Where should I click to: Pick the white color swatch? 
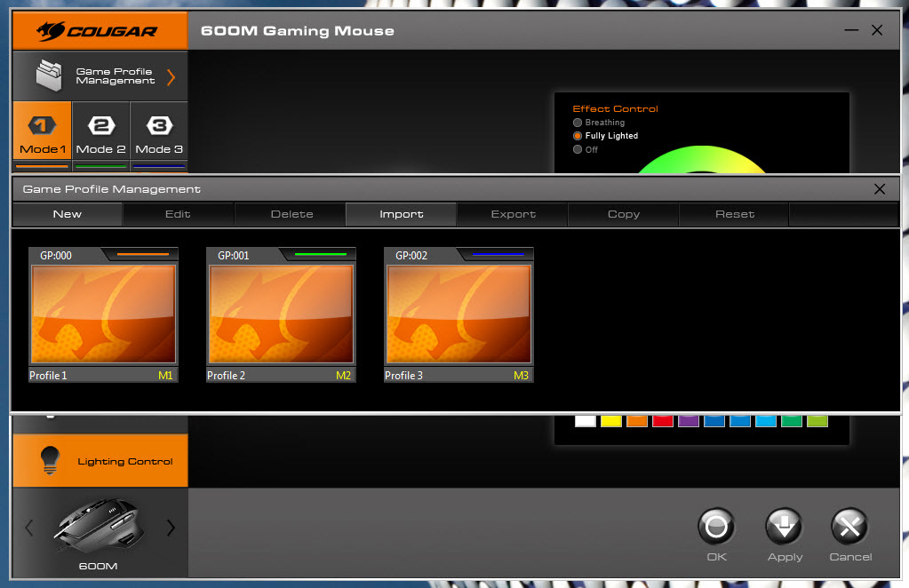click(x=586, y=421)
